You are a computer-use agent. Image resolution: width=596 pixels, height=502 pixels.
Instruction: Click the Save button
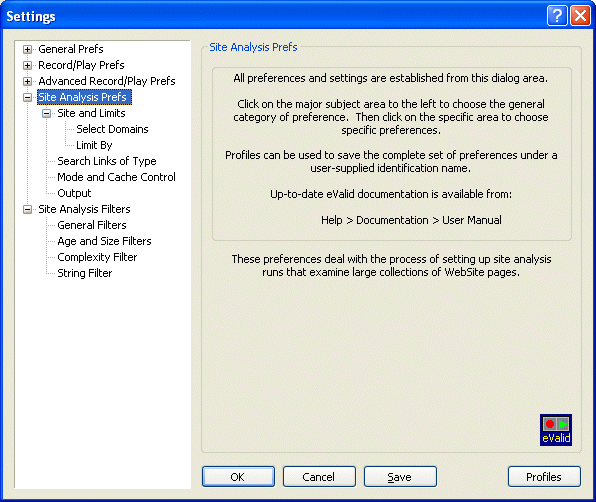pyautogui.click(x=400, y=477)
